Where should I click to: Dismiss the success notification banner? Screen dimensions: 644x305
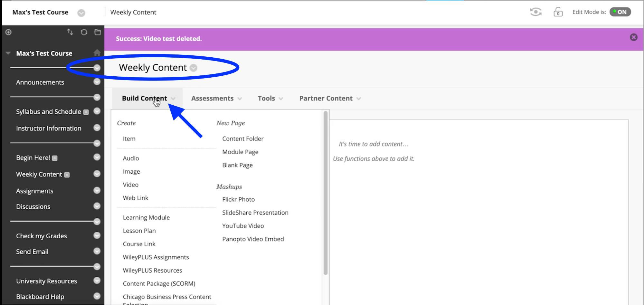633,37
